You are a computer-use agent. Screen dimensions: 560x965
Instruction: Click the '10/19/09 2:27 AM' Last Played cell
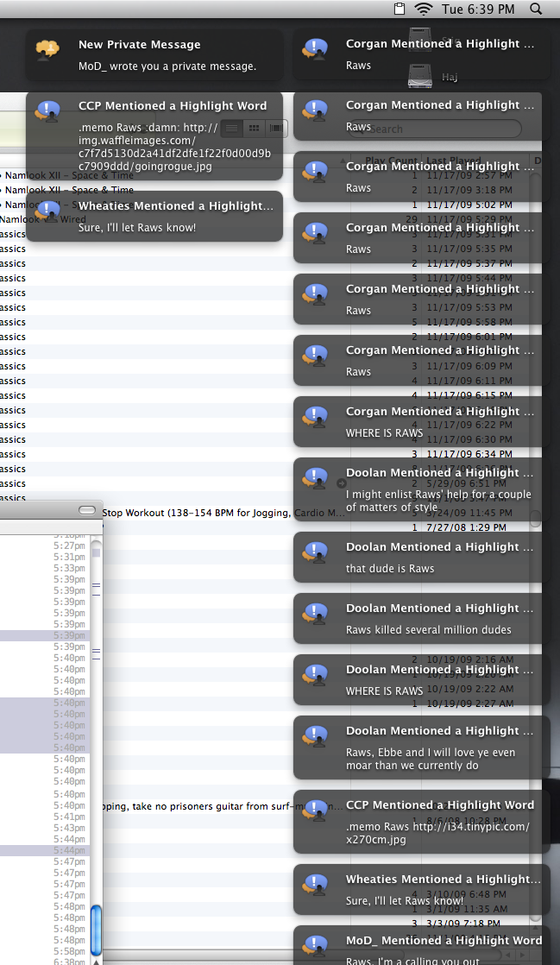pyautogui.click(x=470, y=703)
